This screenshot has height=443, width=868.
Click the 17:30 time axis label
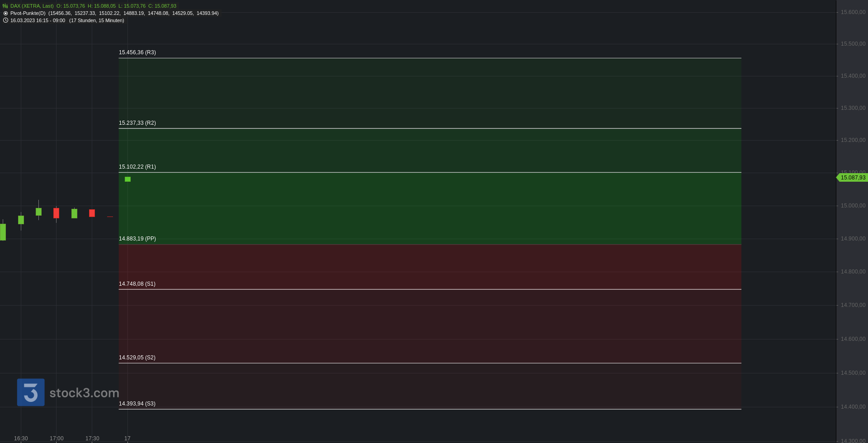(x=92, y=438)
